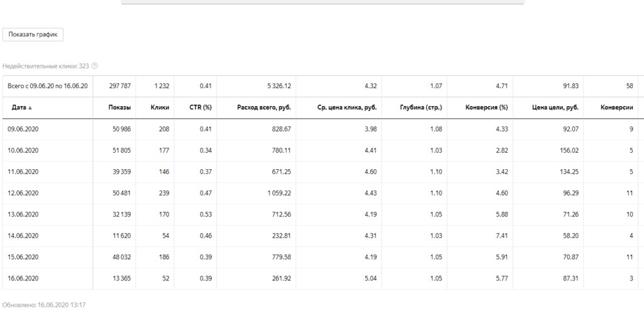Screen dimensions: 644x310
Task: Sort table by Показы column header
Action: tap(119, 108)
